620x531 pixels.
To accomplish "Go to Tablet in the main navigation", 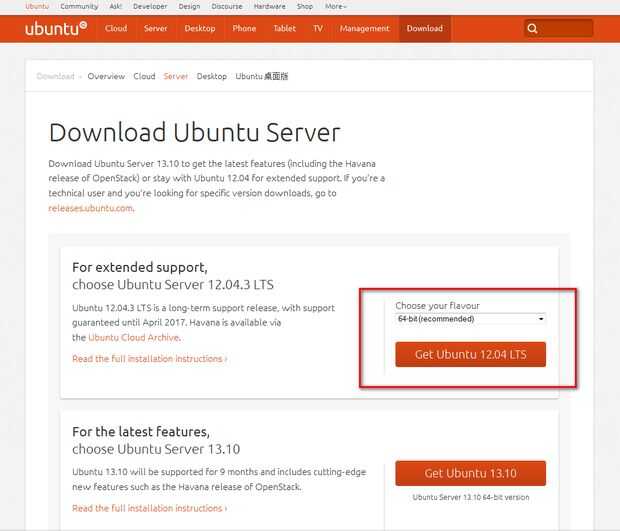I will (x=284, y=28).
